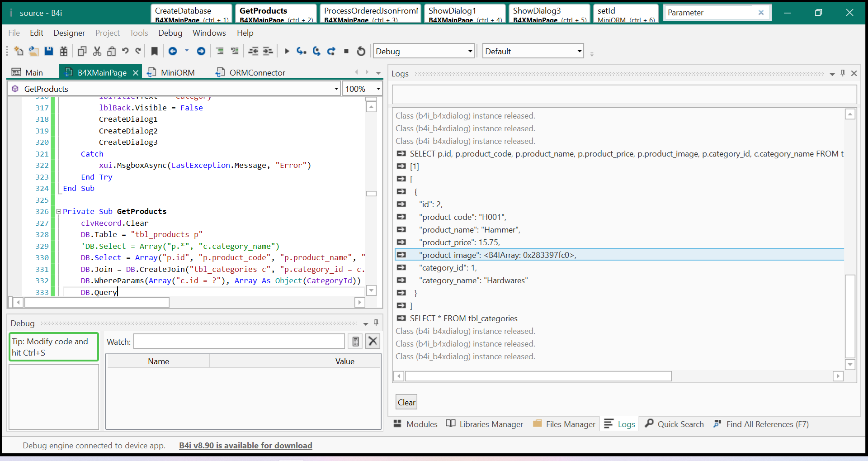Save the project with the floppy disk icon
This screenshot has width=868, height=461.
tap(49, 51)
